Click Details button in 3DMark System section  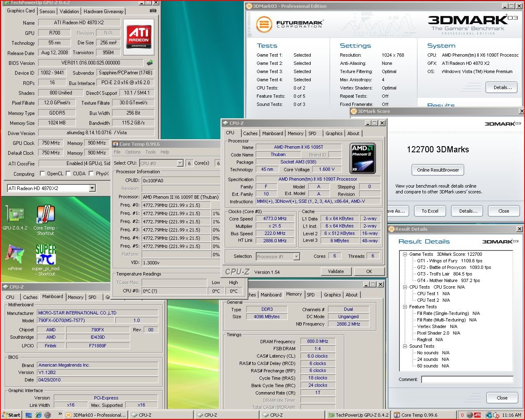502,87
